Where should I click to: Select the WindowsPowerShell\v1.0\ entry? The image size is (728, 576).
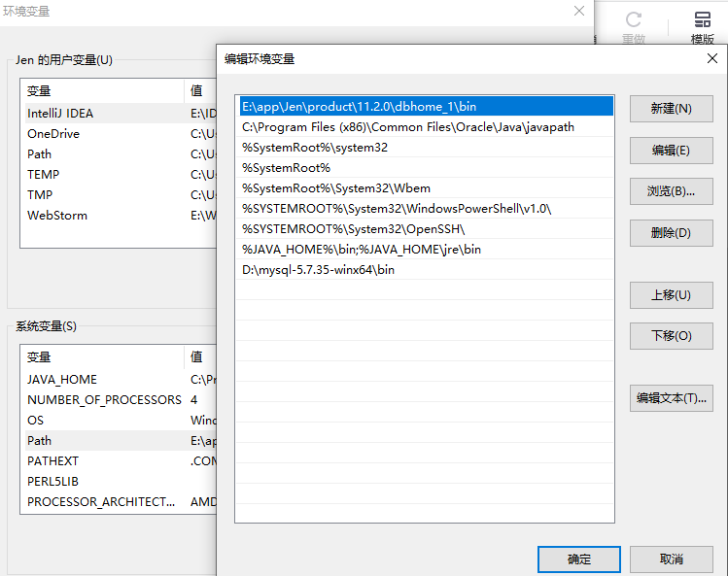[427, 209]
